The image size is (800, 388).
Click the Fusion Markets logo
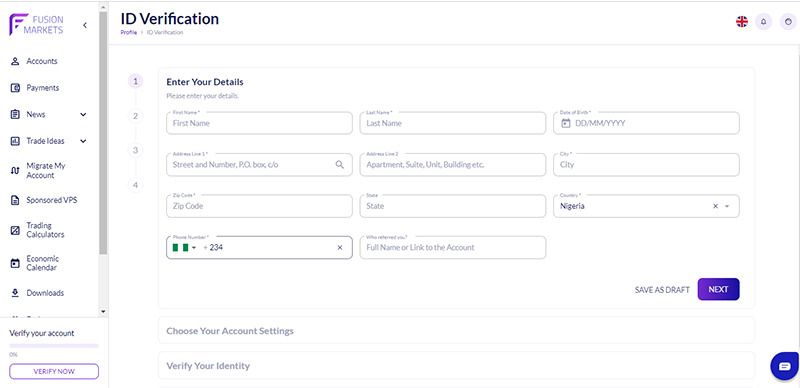tap(36, 25)
